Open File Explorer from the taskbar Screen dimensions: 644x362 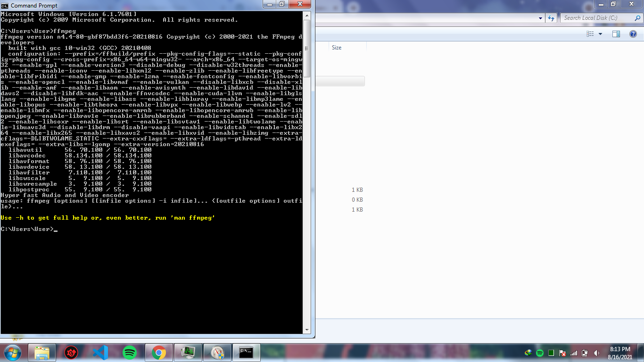[42, 353]
